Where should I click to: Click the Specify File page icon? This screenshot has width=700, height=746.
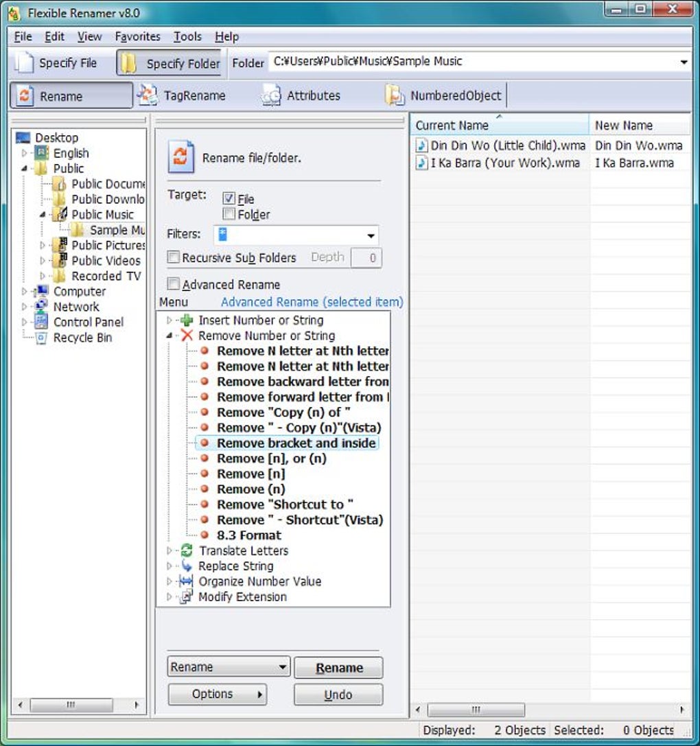tap(24, 62)
